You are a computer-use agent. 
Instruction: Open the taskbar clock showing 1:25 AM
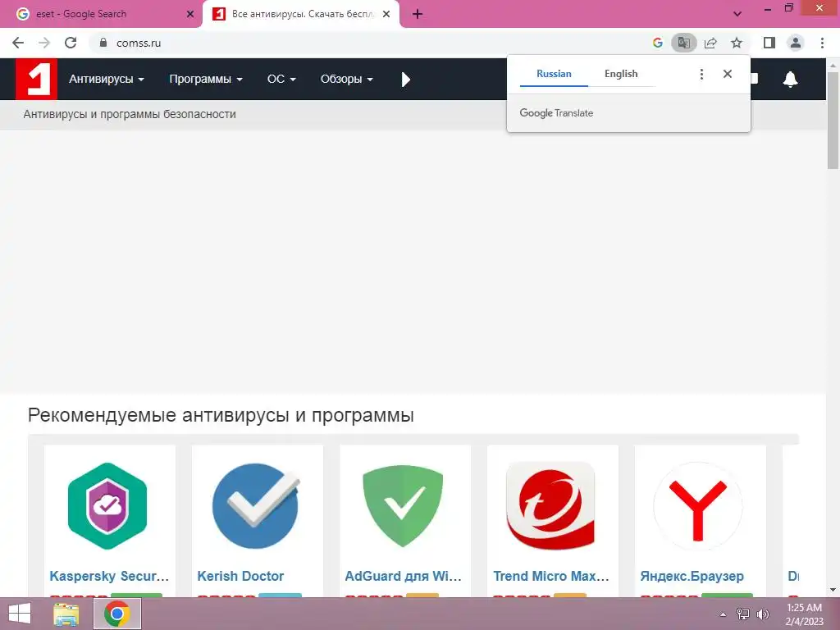click(x=804, y=614)
